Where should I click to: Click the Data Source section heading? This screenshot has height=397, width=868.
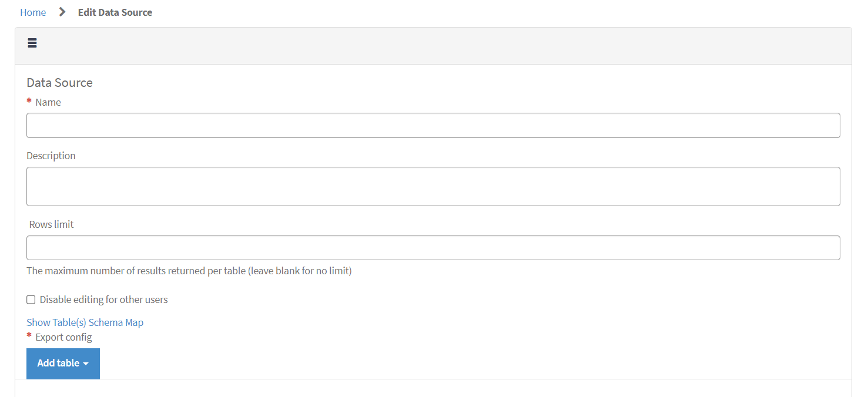coord(59,83)
